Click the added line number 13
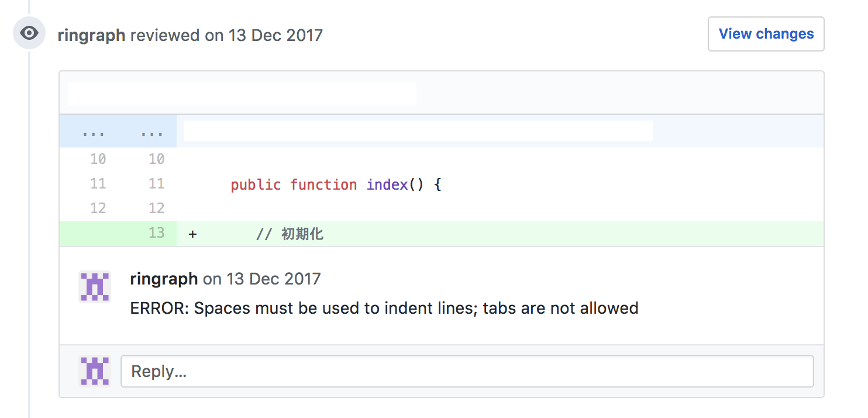The image size is (868, 418). tap(156, 233)
